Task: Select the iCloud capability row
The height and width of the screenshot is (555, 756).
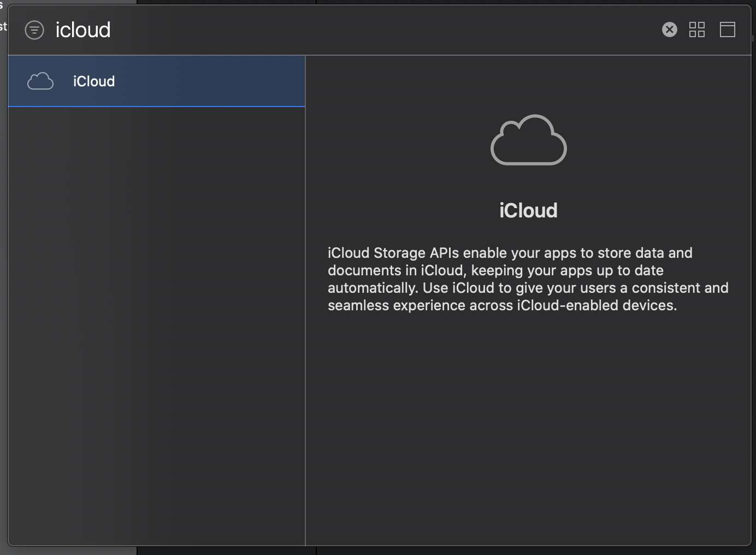Action: pyautogui.click(x=156, y=81)
